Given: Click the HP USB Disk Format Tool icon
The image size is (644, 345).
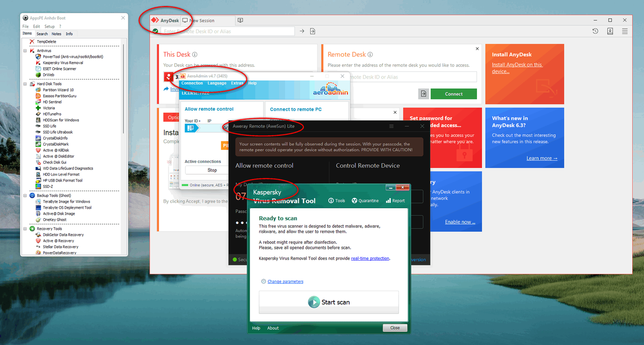Looking at the screenshot, I should click(38, 181).
